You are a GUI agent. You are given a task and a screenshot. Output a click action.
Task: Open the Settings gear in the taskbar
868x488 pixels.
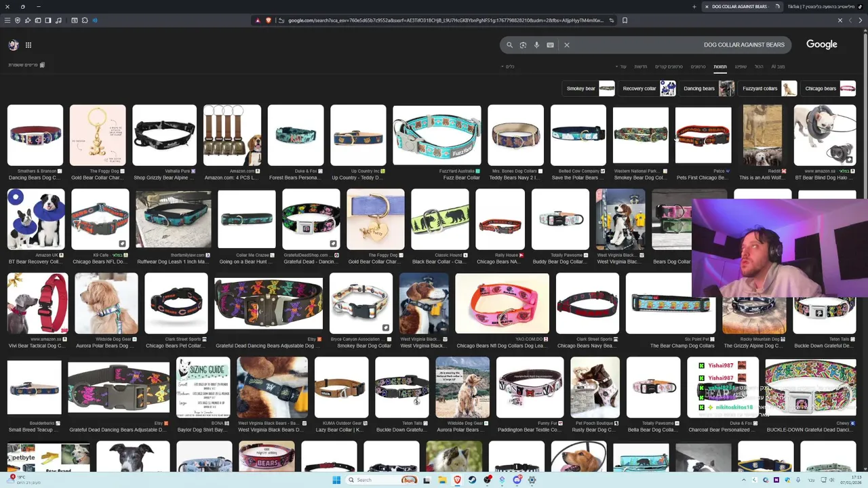click(532, 480)
